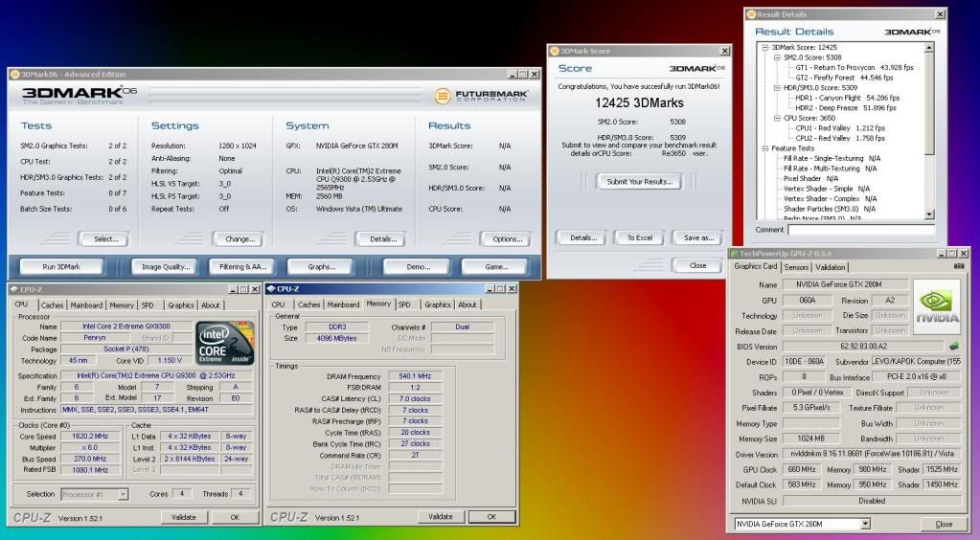Open the Graphics Card tab in GPU-Z
The height and width of the screenshot is (540, 980).
756,266
